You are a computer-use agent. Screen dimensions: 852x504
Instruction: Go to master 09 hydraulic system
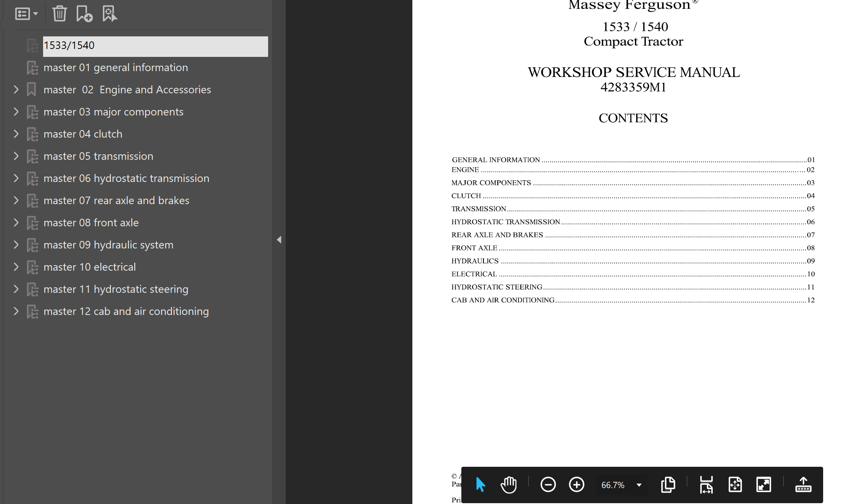tap(108, 245)
